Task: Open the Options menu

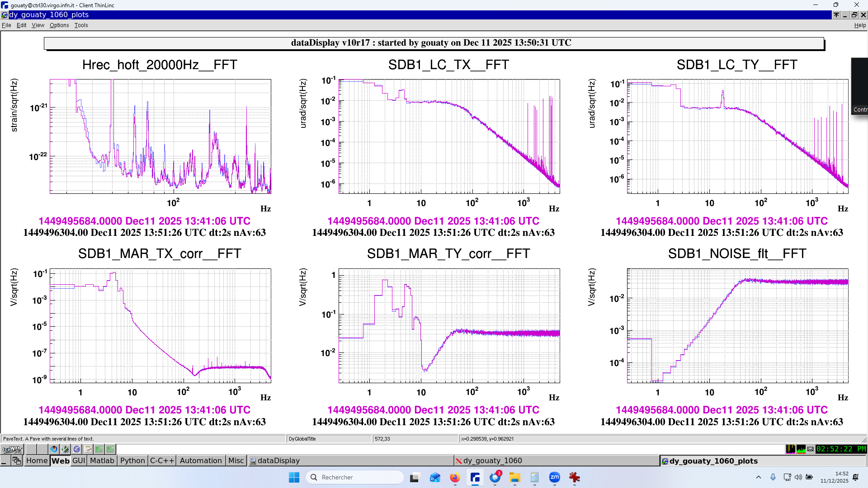Action: [59, 25]
